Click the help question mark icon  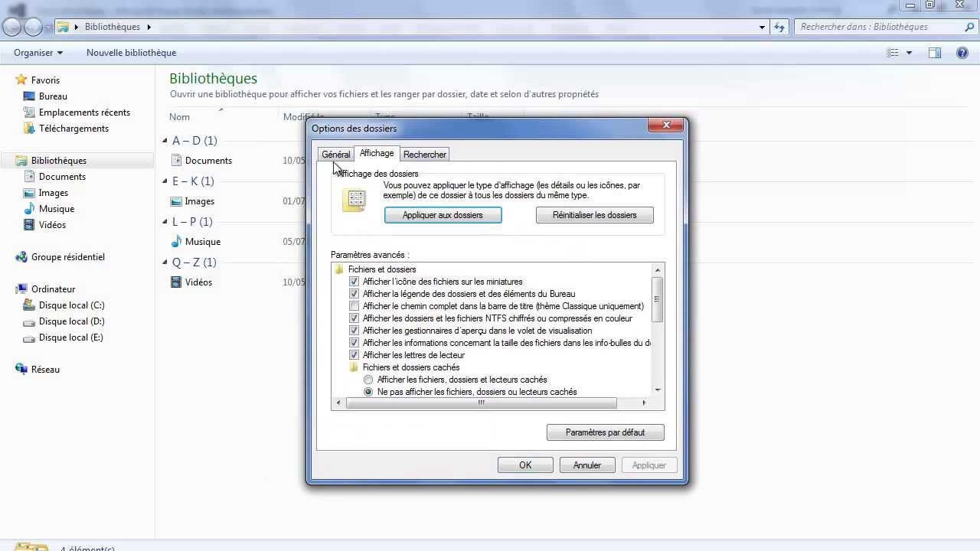click(962, 53)
